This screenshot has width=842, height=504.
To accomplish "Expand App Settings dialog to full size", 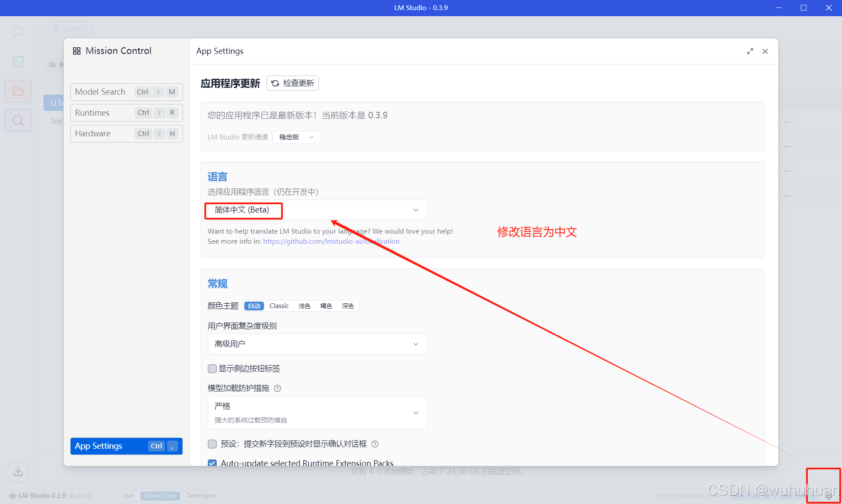I will (x=750, y=51).
